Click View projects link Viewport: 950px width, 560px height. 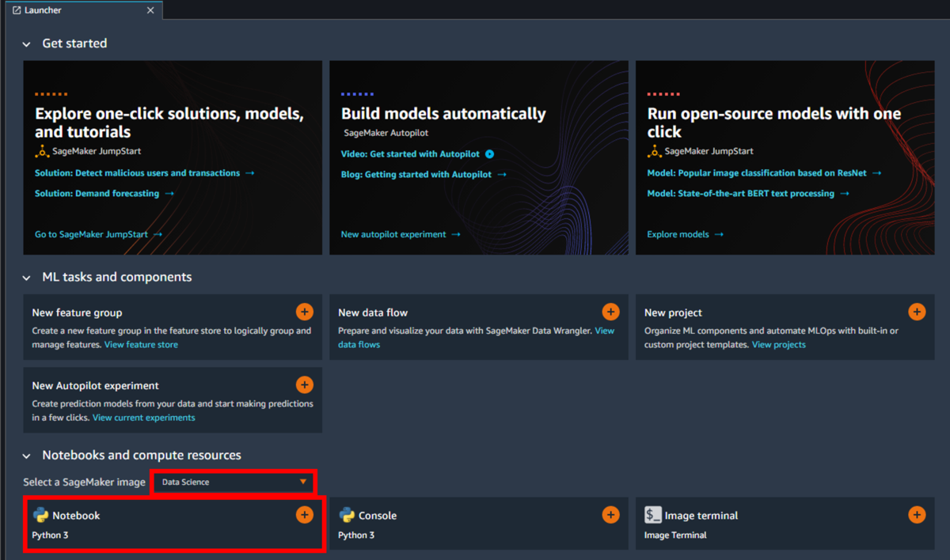point(779,344)
